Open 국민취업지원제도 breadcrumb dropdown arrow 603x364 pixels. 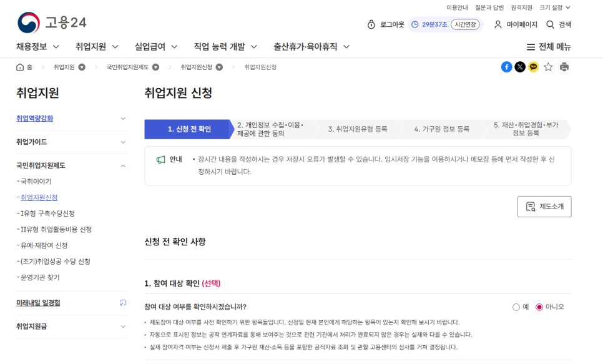coord(156,67)
